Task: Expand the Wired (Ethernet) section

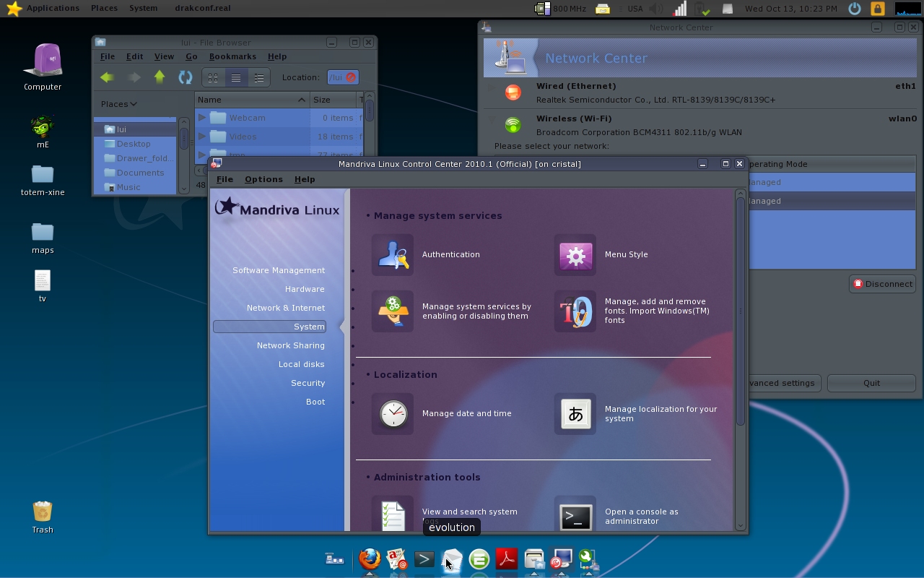Action: point(492,87)
